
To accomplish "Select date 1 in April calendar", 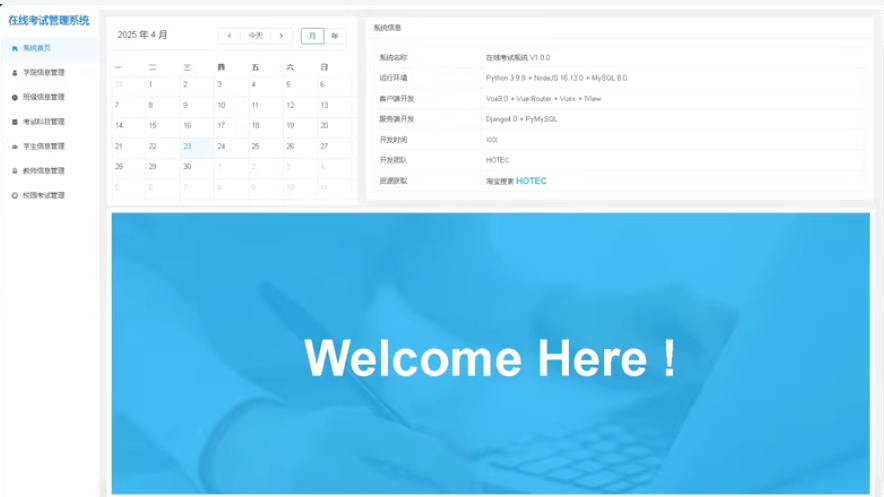I will [151, 85].
